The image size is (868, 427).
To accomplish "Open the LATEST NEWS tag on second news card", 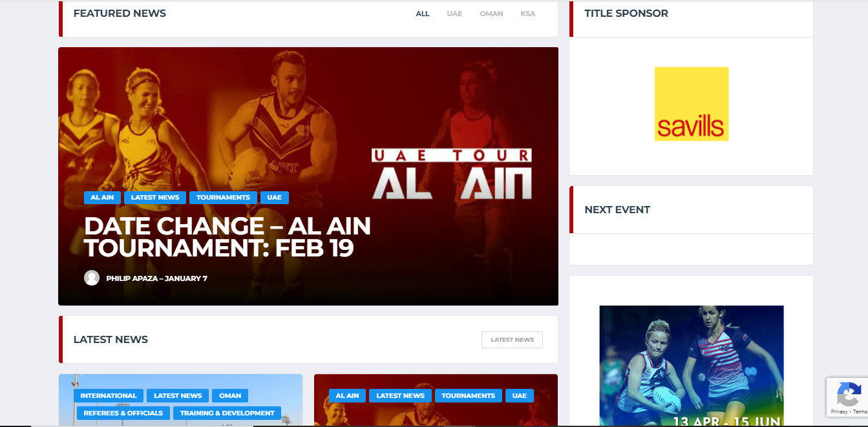I will pos(400,396).
